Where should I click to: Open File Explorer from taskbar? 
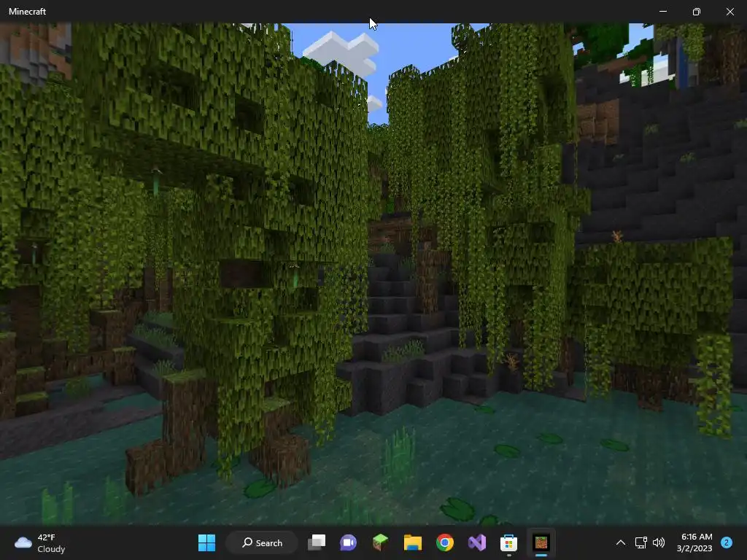pos(413,542)
